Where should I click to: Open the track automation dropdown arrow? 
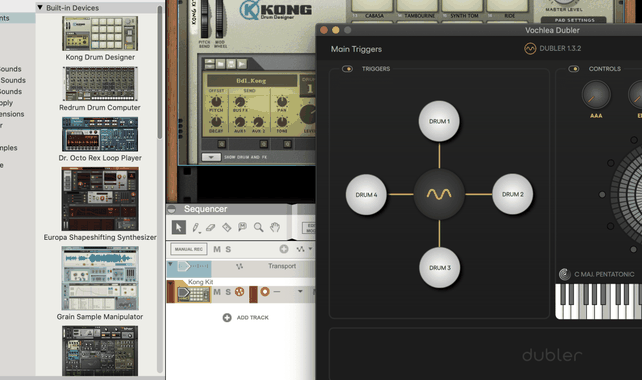(x=310, y=249)
